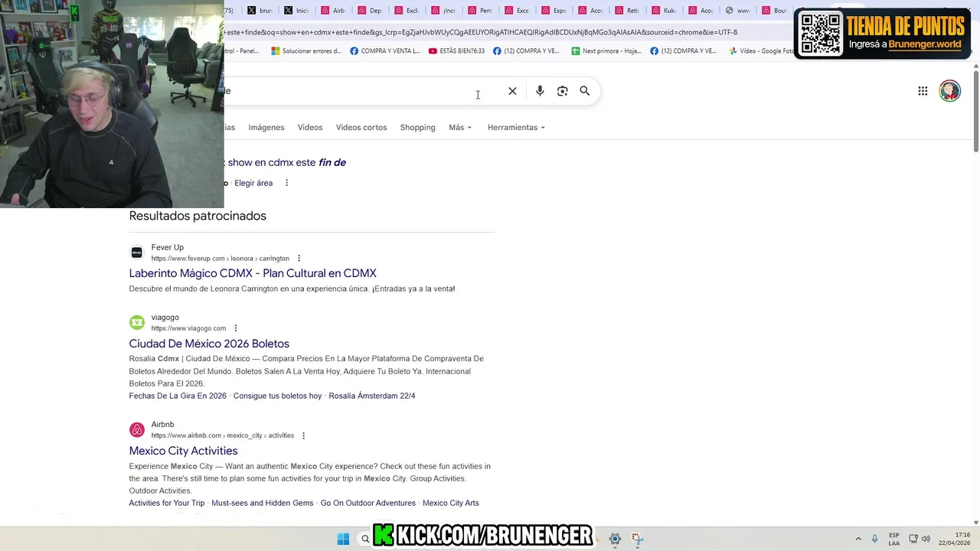Image resolution: width=980 pixels, height=551 pixels.
Task: Open 'Activities for Your Trip' sitelink
Action: coord(167,503)
